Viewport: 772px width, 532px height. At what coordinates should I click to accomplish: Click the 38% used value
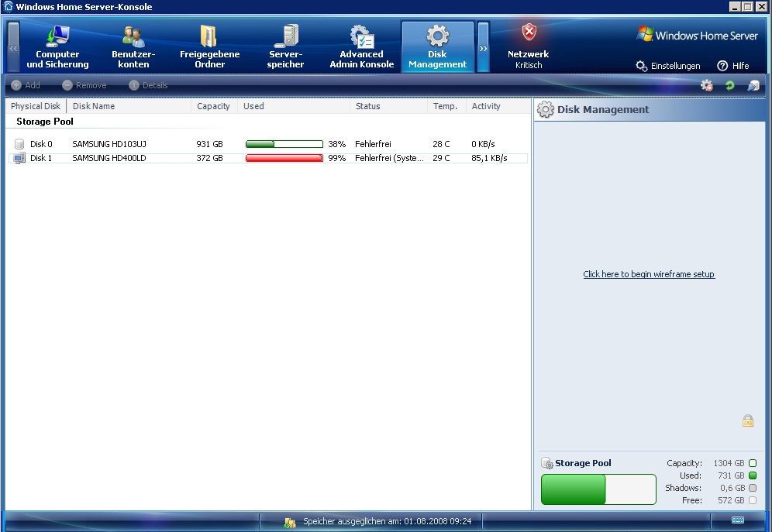[x=336, y=144]
